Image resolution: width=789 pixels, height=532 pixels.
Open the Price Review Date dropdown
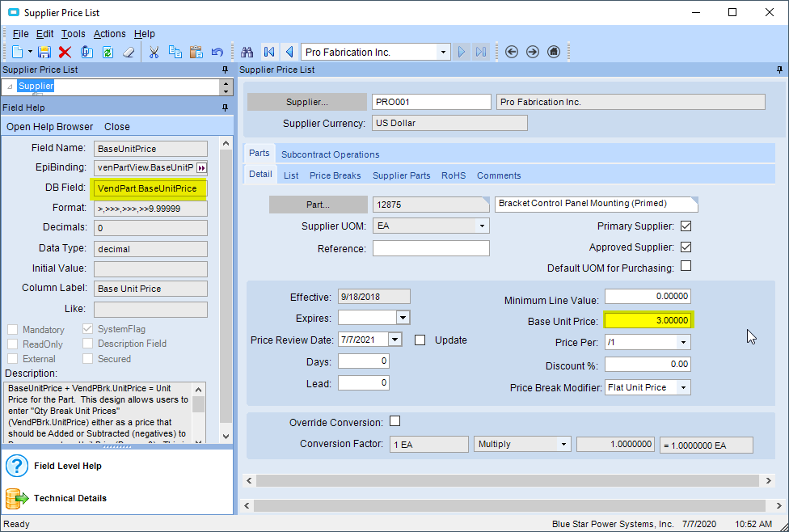tap(395, 340)
